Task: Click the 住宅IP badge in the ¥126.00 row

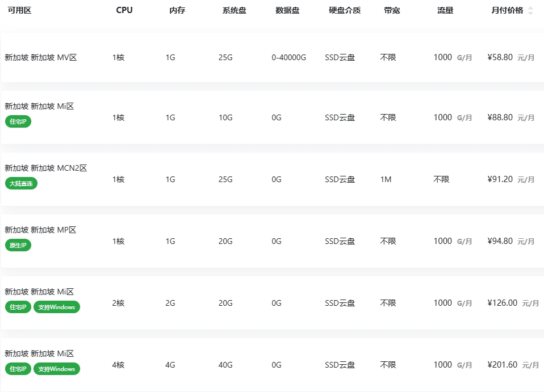Action: 18,307
